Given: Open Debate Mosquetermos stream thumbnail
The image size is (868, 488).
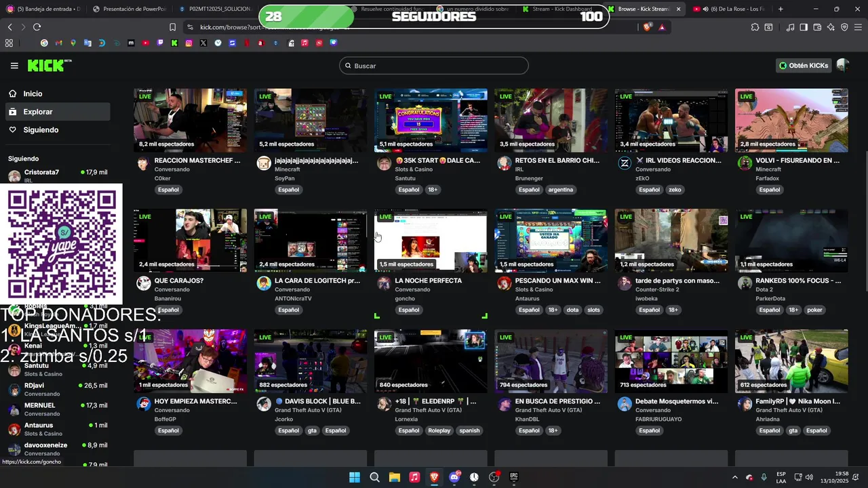Looking at the screenshot, I should tap(671, 361).
